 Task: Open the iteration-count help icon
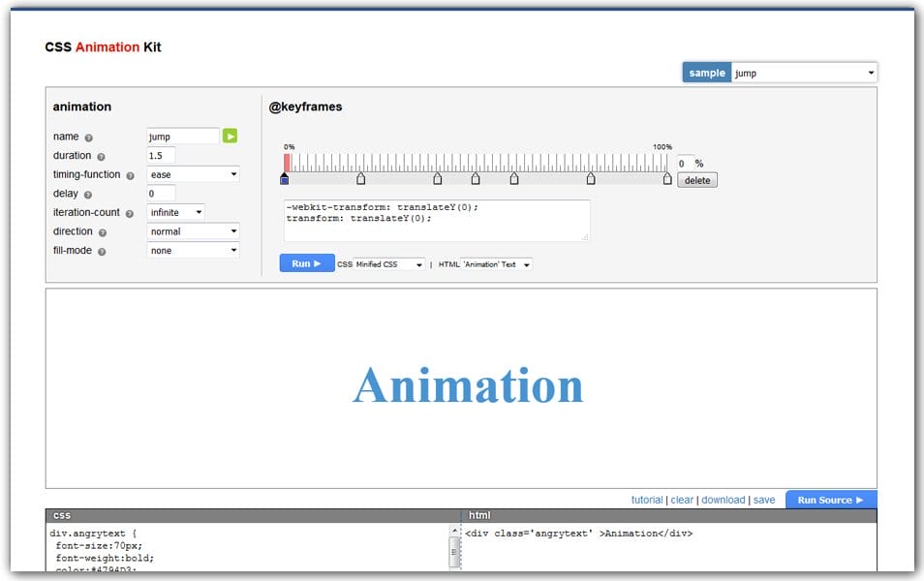129,213
